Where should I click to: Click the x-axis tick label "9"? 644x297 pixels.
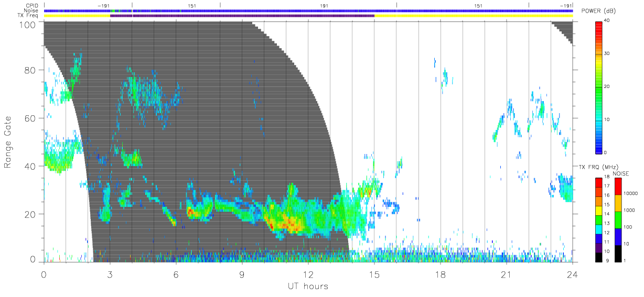pyautogui.click(x=242, y=274)
